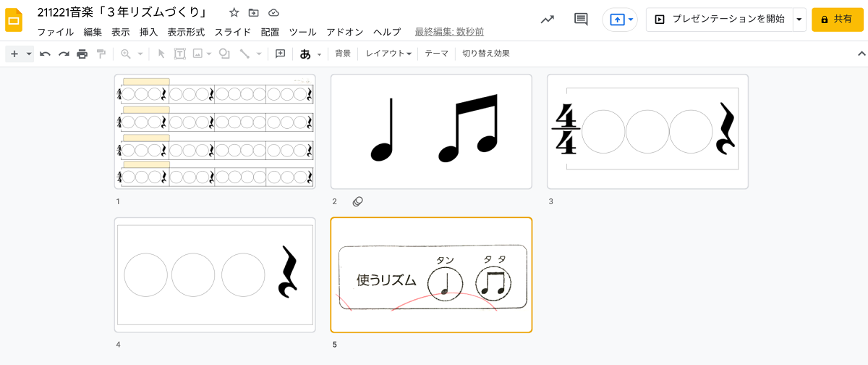868x365 pixels.
Task: Click the redo arrow icon
Action: pos(64,54)
